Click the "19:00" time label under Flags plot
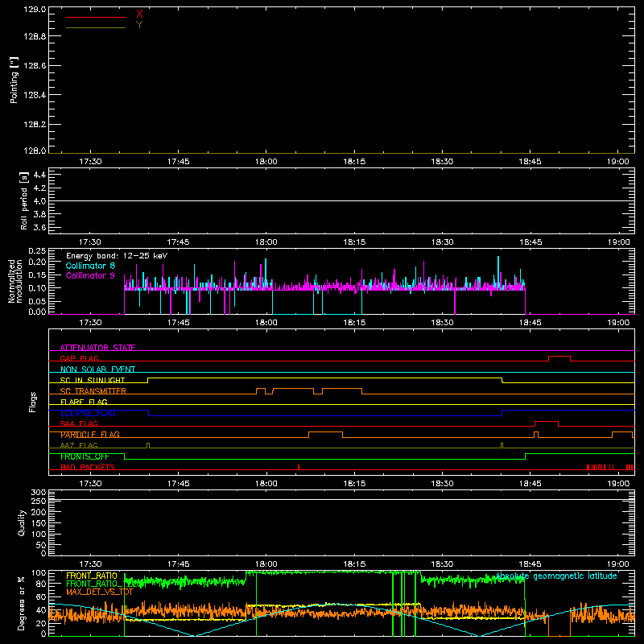The height and width of the screenshot is (644, 644). point(618,484)
